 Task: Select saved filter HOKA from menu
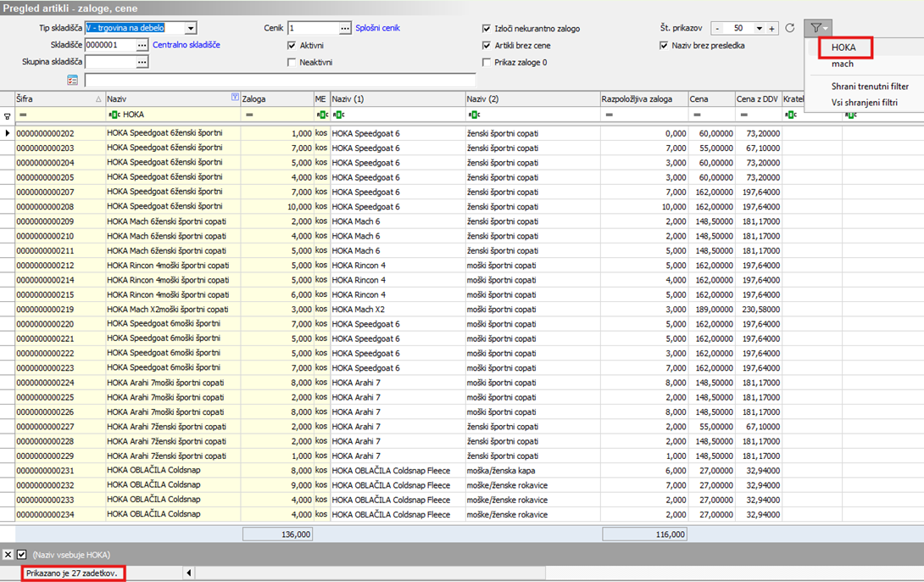pyautogui.click(x=843, y=48)
